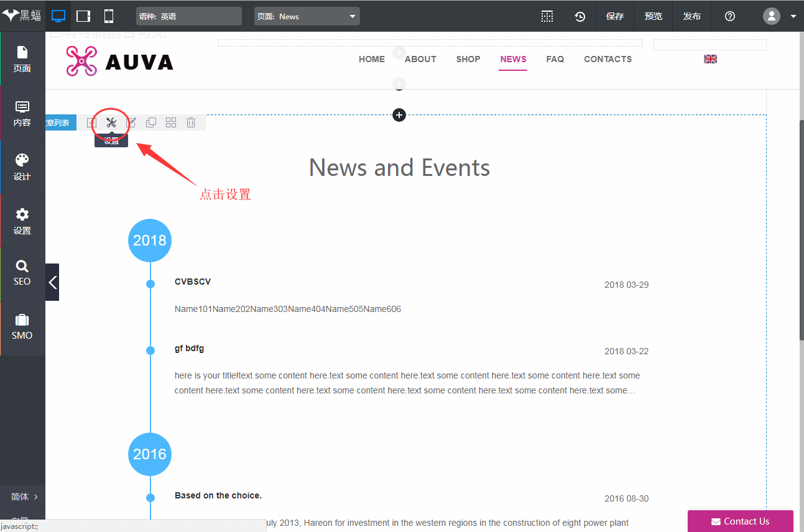Screen dimensions: 804x532
Task: Switch to tablet preview mode
Action: pos(83,16)
